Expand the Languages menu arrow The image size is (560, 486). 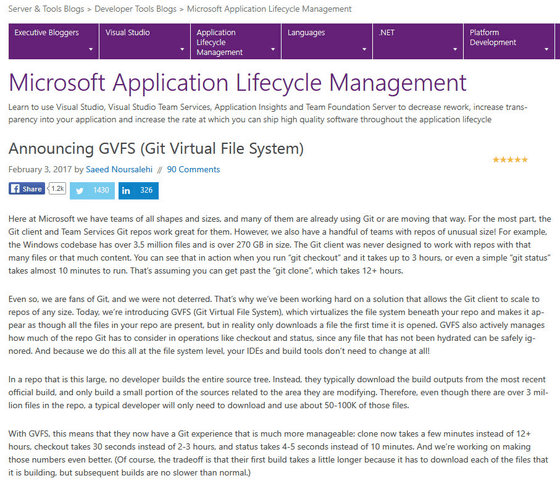coord(364,49)
